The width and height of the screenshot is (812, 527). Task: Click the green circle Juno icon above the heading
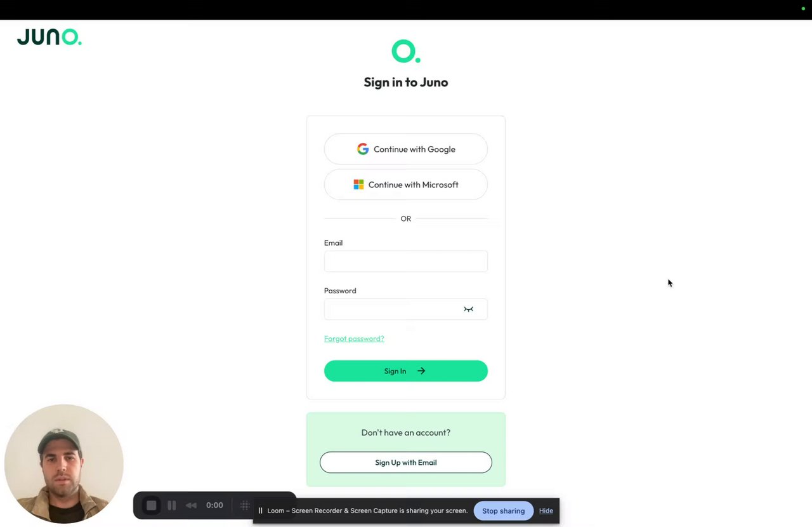point(405,51)
